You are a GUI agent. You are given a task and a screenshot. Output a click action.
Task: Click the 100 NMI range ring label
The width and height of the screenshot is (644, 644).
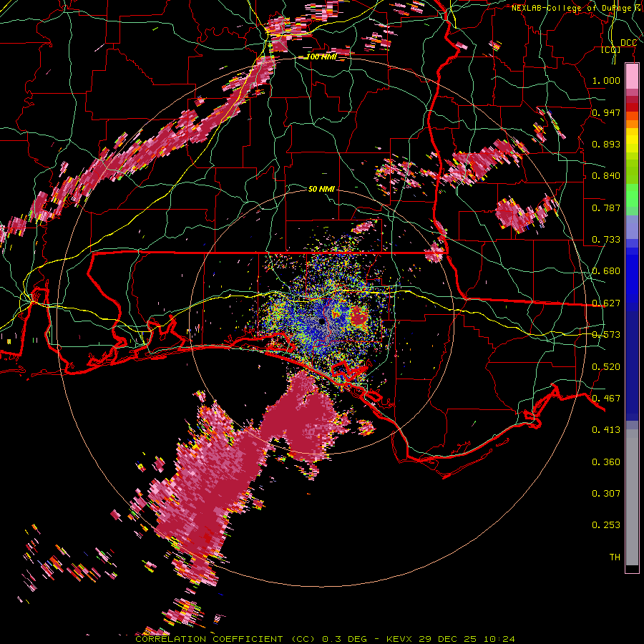click(x=321, y=57)
